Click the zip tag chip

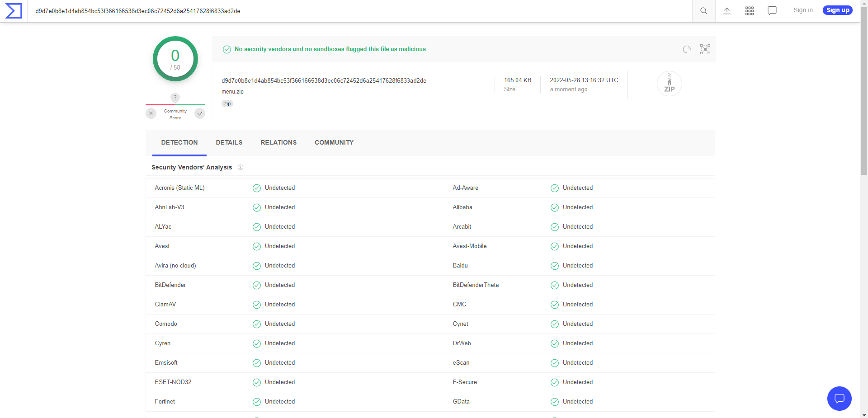click(x=227, y=104)
